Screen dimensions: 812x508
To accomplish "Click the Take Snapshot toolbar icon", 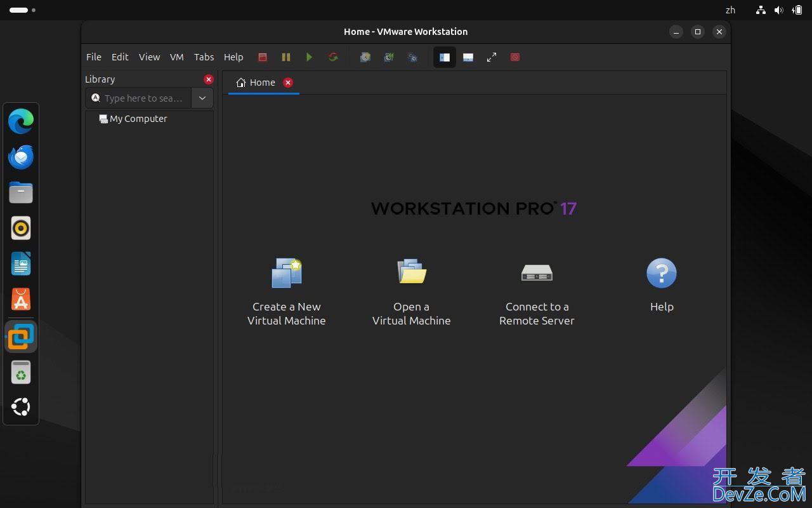I will 365,57.
